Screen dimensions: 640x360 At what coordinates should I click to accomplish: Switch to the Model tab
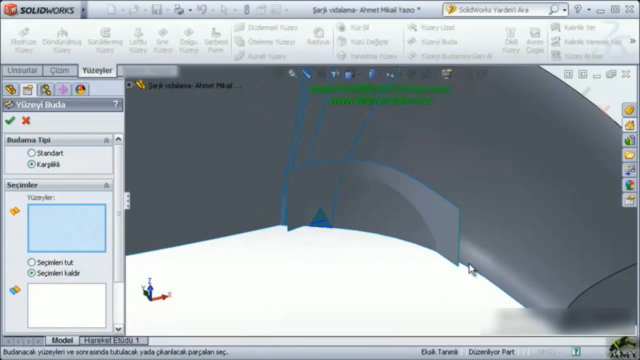pos(62,340)
